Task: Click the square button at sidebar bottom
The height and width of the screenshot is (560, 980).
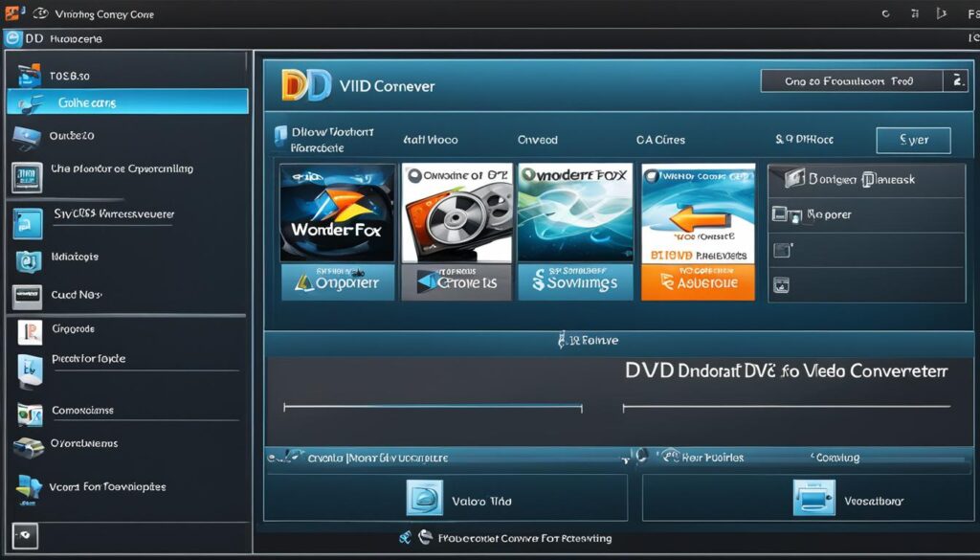Action: [25, 536]
